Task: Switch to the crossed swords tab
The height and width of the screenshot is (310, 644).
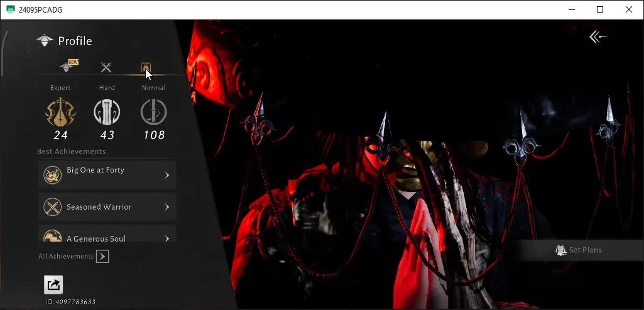Action: [106, 67]
